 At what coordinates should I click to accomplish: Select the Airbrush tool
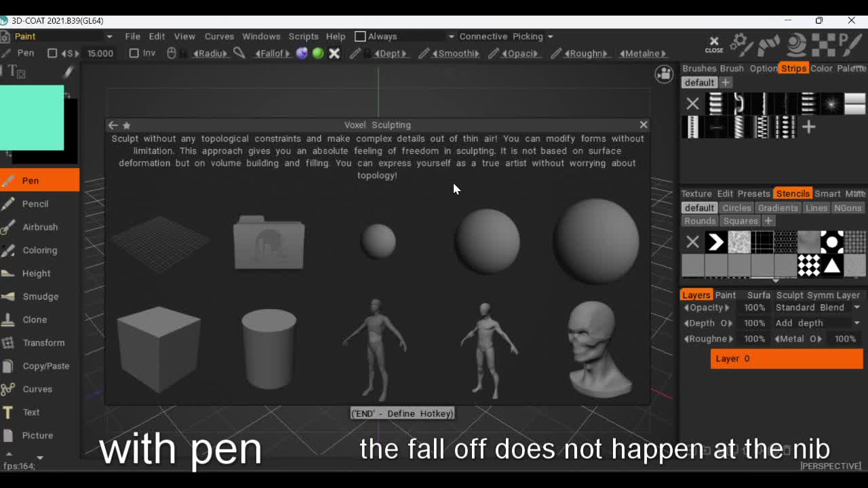coord(39,227)
